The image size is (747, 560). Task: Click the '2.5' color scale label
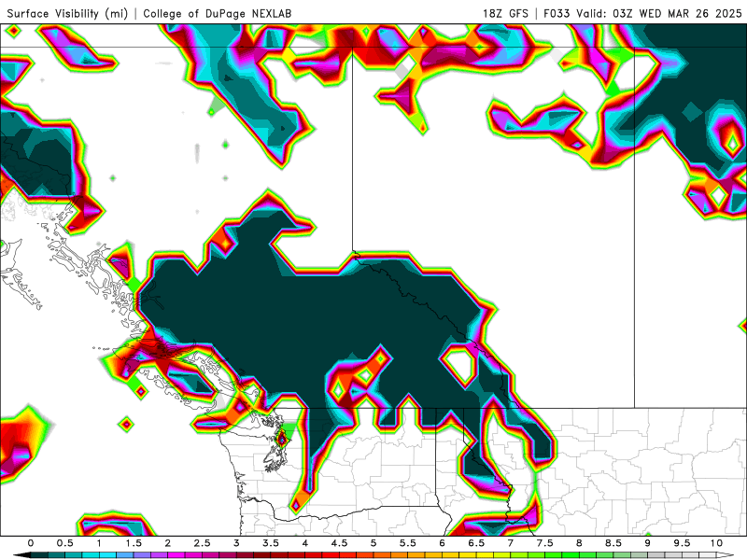(x=202, y=543)
